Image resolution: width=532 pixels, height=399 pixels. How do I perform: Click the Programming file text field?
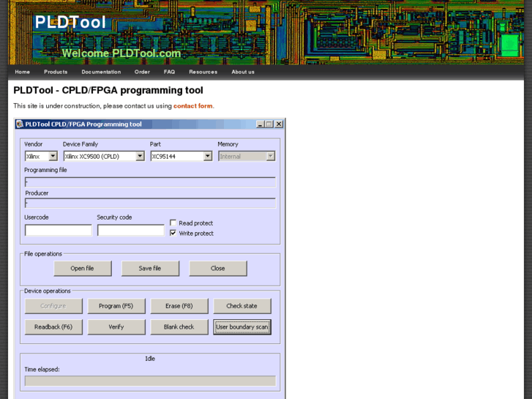150,182
